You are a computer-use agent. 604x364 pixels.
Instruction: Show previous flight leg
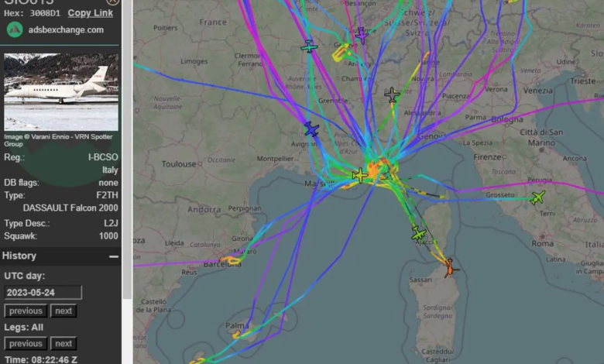click(x=26, y=344)
